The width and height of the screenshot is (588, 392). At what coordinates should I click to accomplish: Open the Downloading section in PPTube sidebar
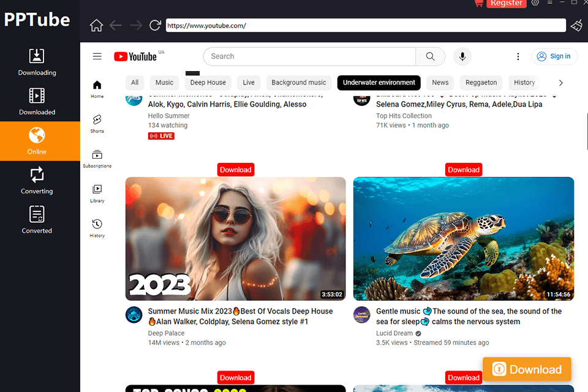coord(37,62)
